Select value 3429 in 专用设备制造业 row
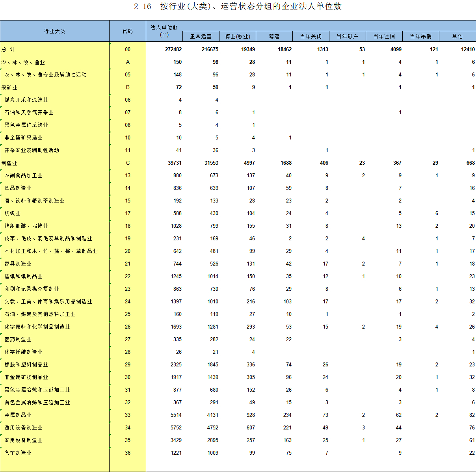This screenshot has width=476, height=472. tap(176, 440)
